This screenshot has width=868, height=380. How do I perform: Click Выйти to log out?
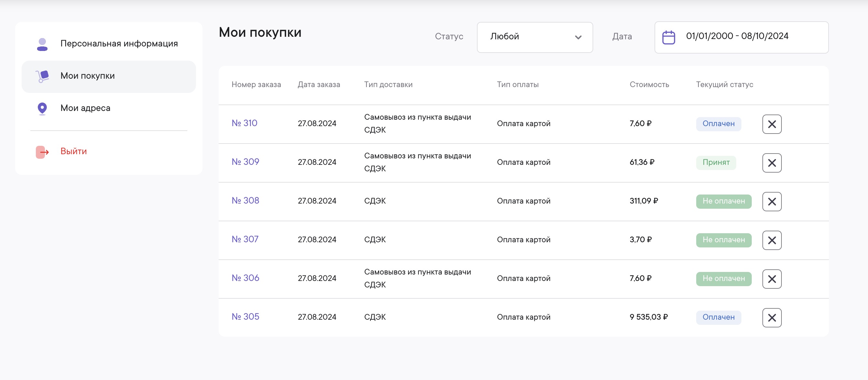click(73, 152)
